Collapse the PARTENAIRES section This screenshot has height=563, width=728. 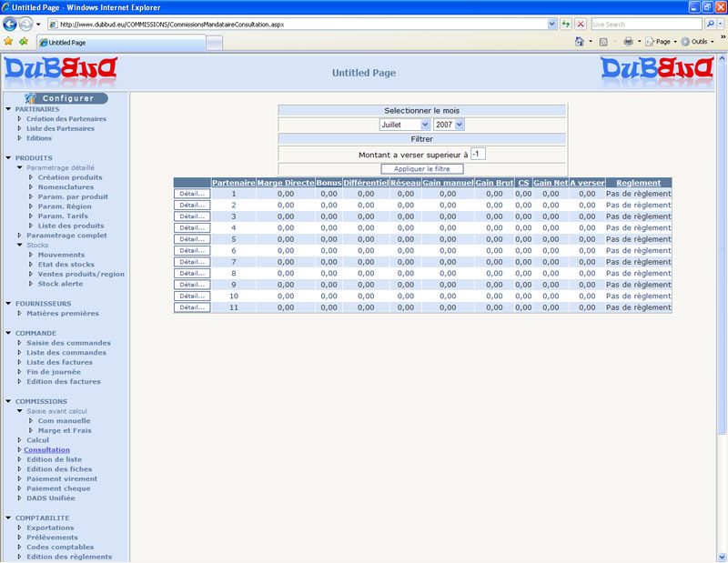coord(7,108)
